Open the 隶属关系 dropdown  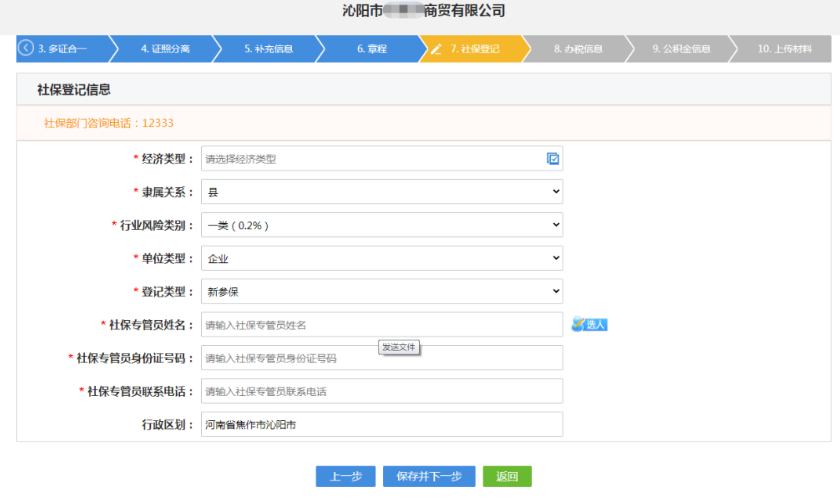click(x=381, y=191)
